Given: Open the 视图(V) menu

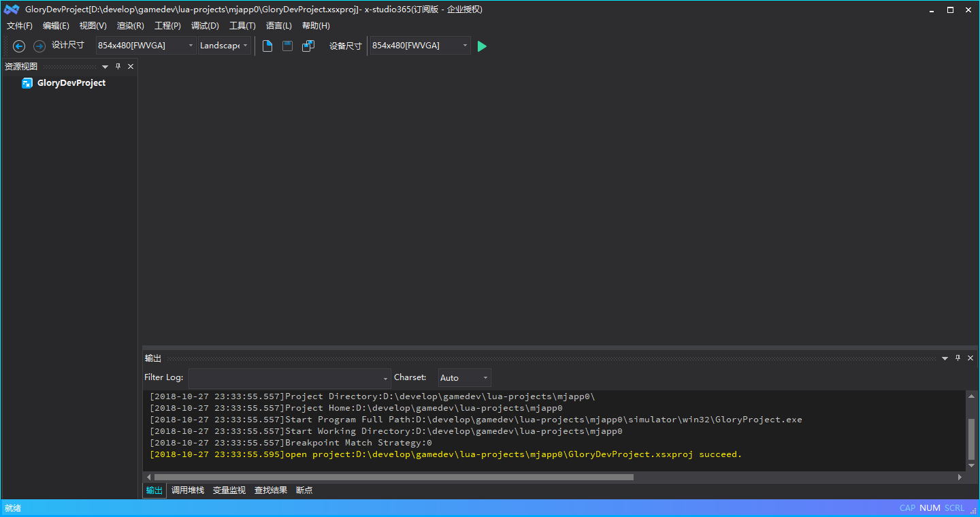Looking at the screenshot, I should (x=93, y=26).
